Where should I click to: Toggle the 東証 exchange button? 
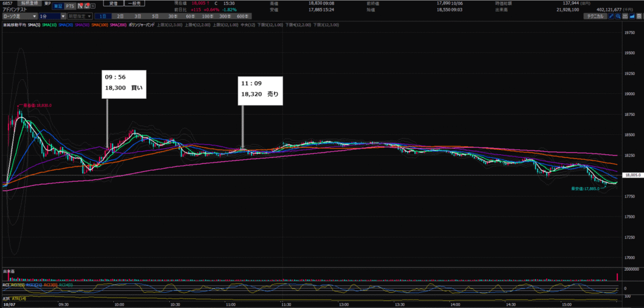tap(57, 5)
